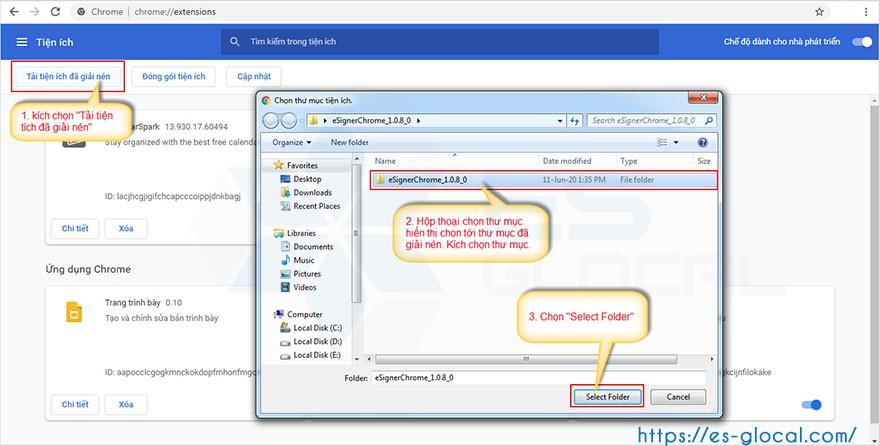Open Chrome's three-dot menu
The width and height of the screenshot is (880, 446).
coord(867,11)
